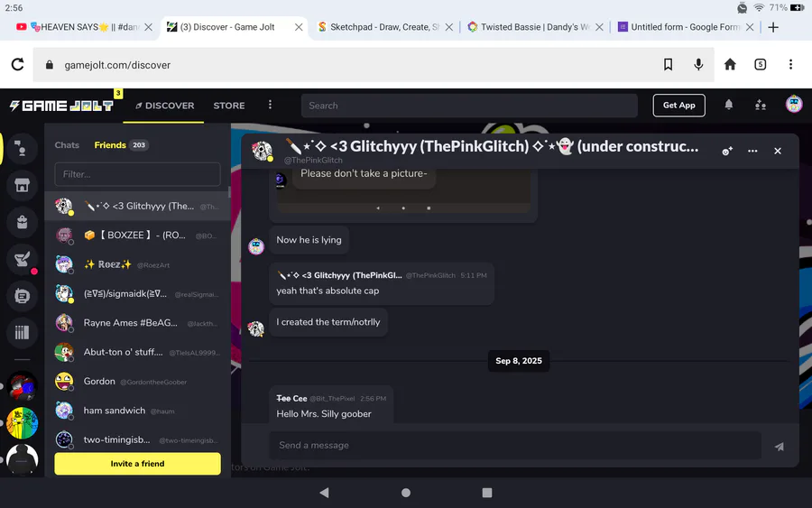Focus the Send a message field
This screenshot has height=508, width=812.
515,446
